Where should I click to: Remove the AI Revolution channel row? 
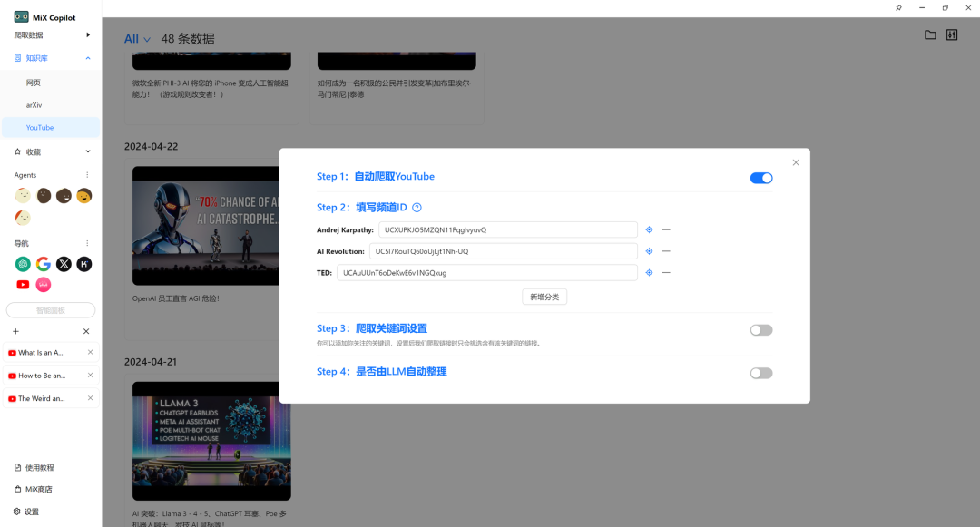click(x=666, y=251)
